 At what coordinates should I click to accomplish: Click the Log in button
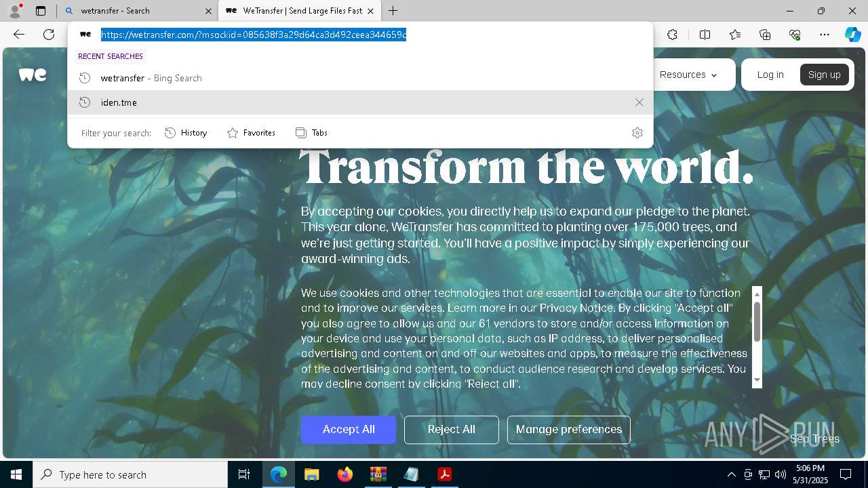[x=770, y=75]
